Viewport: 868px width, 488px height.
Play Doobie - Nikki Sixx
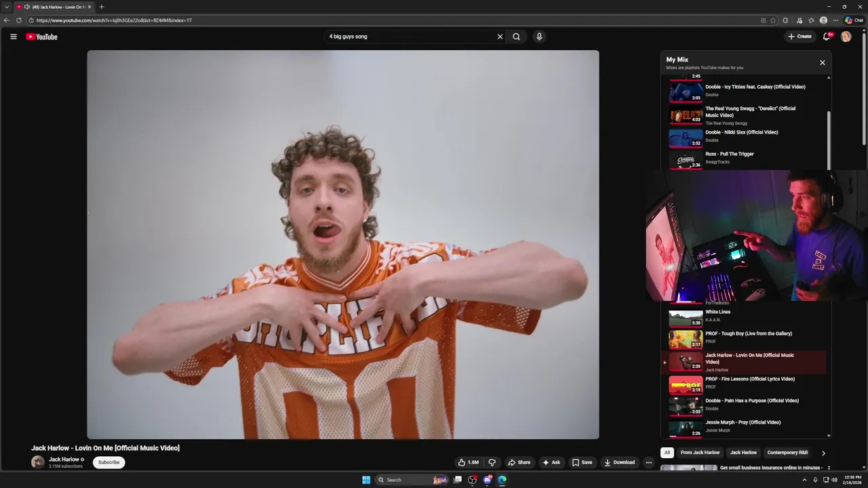(745, 138)
